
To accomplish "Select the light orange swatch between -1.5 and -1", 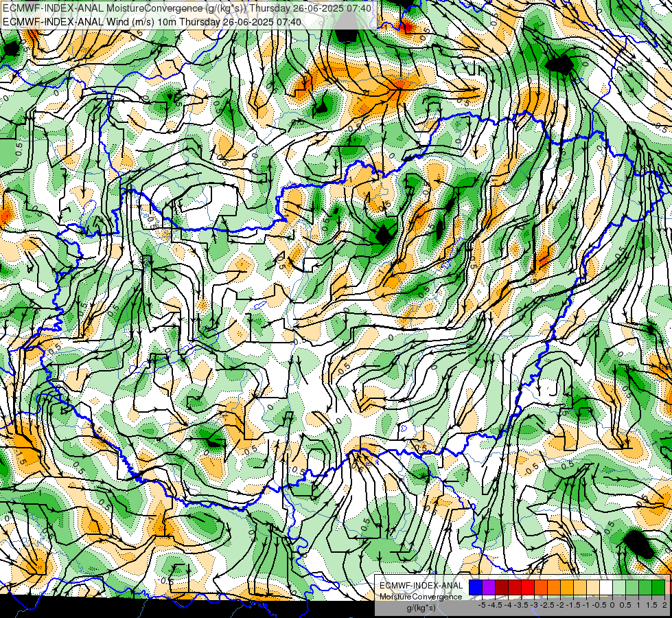I will [580, 587].
